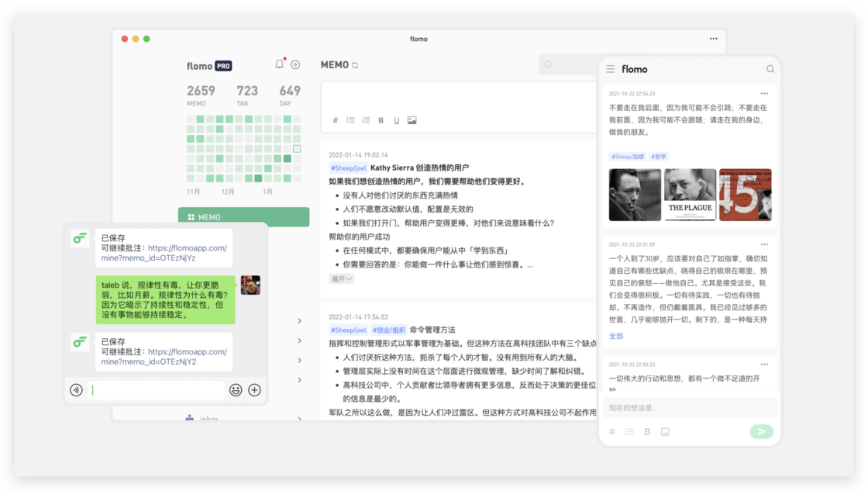The height and width of the screenshot is (491, 868).
Task: Click outlined today cell in heatmap
Action: [298, 148]
